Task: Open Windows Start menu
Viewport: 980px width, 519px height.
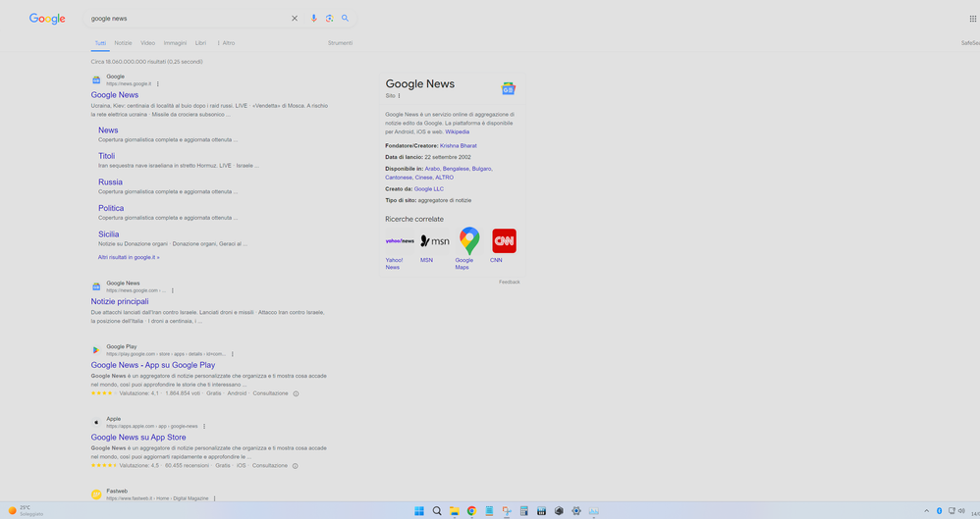Action: coord(419,511)
